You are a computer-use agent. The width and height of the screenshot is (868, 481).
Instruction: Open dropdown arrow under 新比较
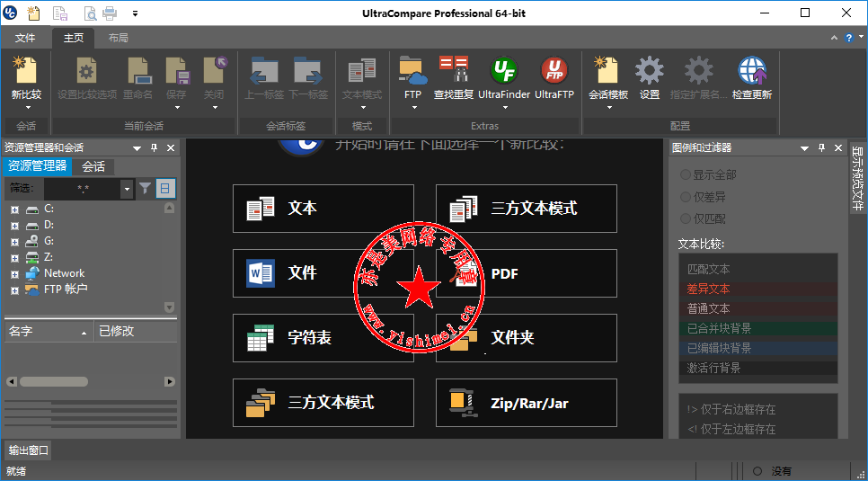tap(26, 107)
